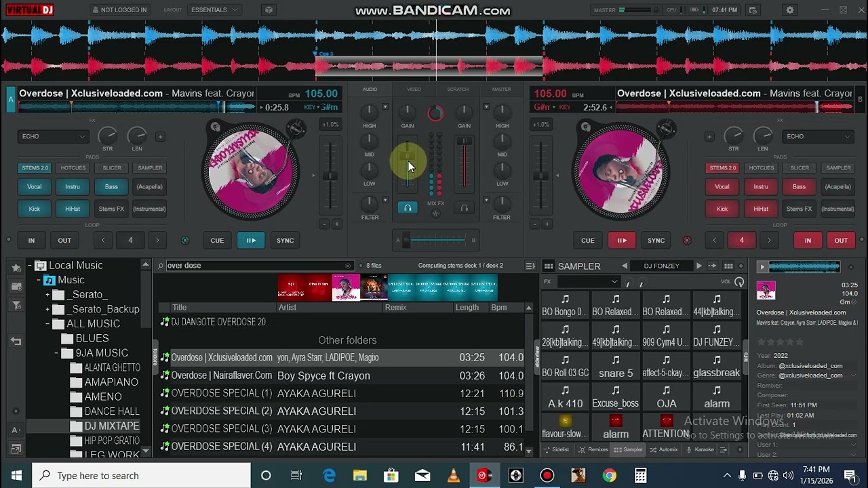The height and width of the screenshot is (488, 868).
Task: Toggle Bass stem on deck A
Action: [111, 187]
